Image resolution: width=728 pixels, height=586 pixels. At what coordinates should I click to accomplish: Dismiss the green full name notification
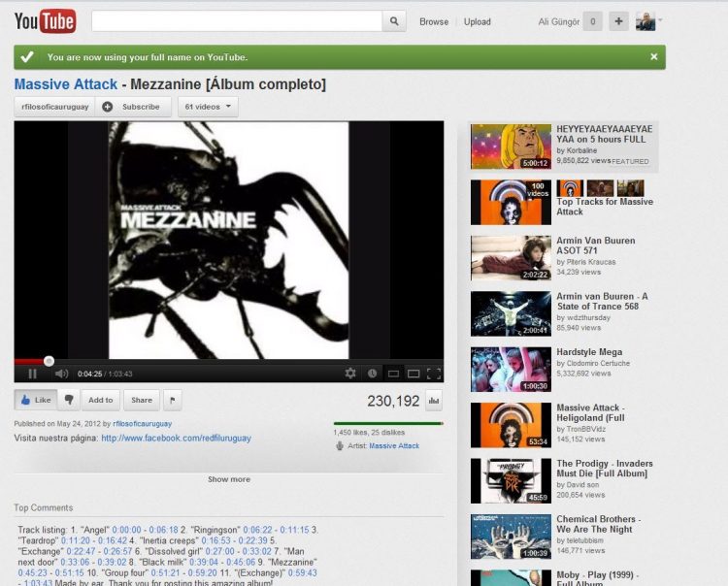pos(653,56)
